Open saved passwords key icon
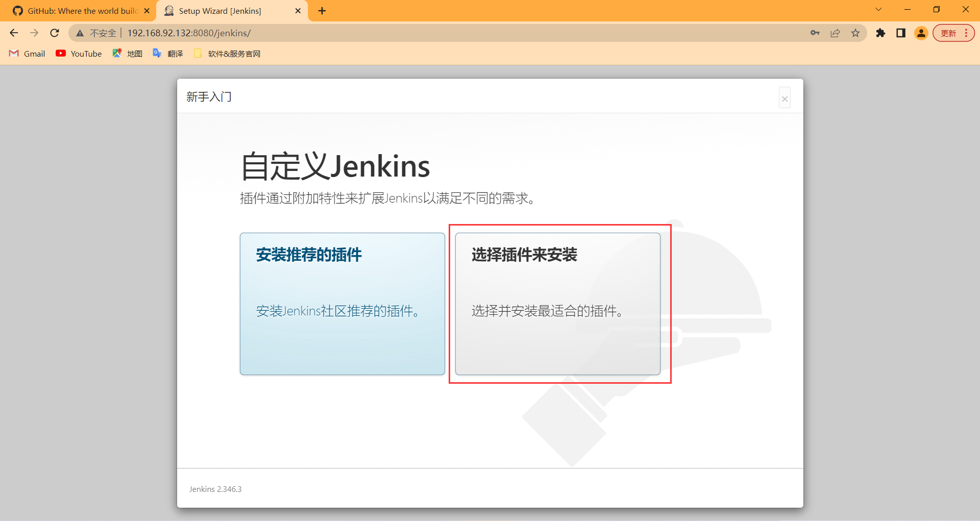The image size is (980, 521). (x=815, y=33)
